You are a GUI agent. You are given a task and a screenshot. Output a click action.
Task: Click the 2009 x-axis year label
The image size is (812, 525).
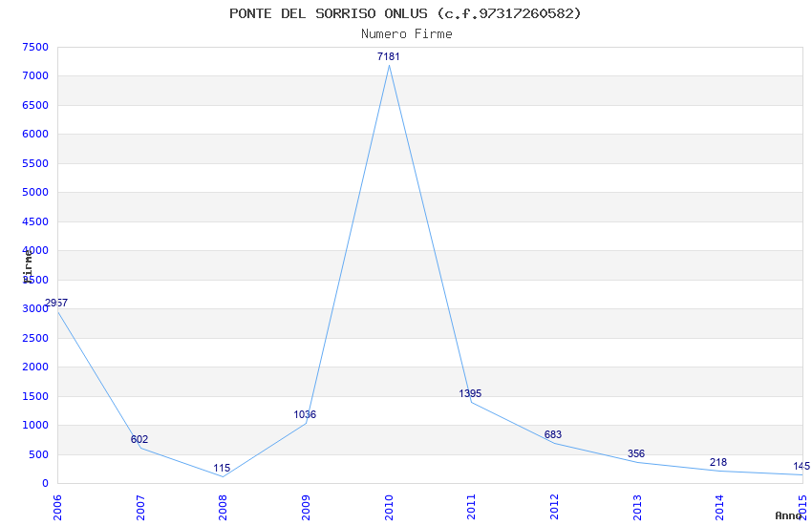point(306,508)
